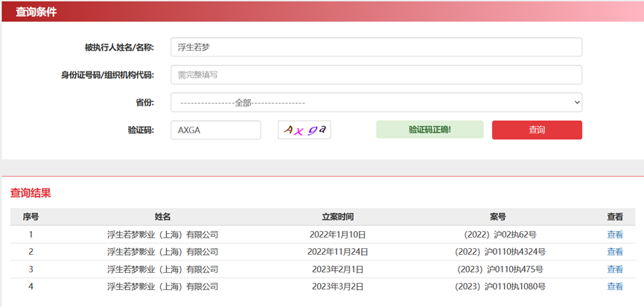Click the 被执行人姓名/名称 label
Image resolution: width=644 pixels, height=307 pixels.
point(119,47)
